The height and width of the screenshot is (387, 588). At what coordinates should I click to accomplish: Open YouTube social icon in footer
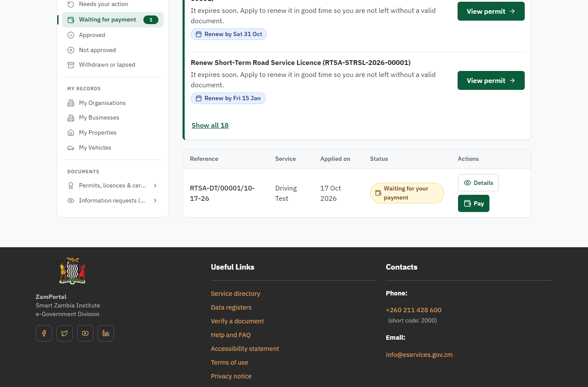85,333
